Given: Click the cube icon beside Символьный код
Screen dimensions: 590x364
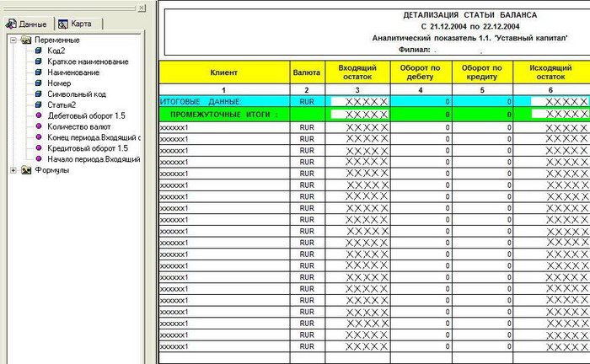Looking at the screenshot, I should (x=39, y=94).
